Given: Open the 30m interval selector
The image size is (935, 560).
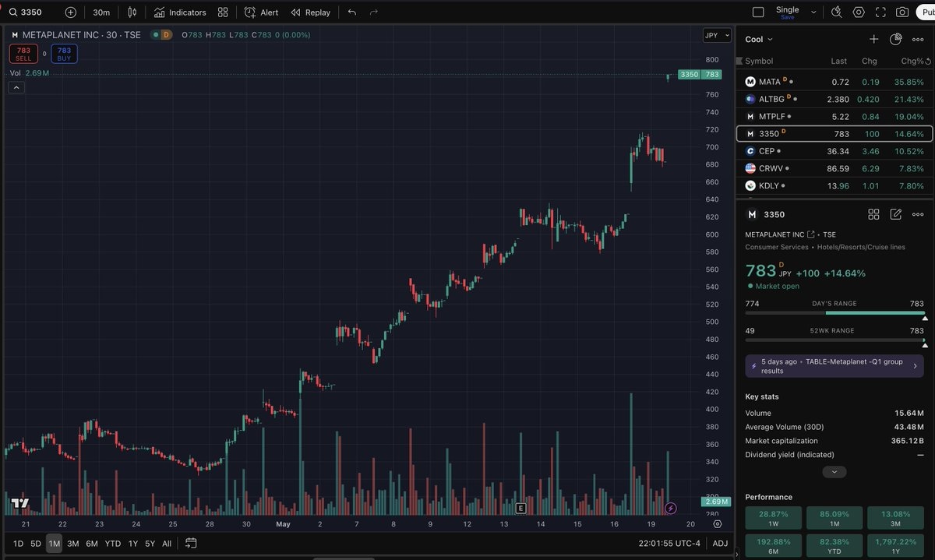Looking at the screenshot, I should pyautogui.click(x=101, y=12).
